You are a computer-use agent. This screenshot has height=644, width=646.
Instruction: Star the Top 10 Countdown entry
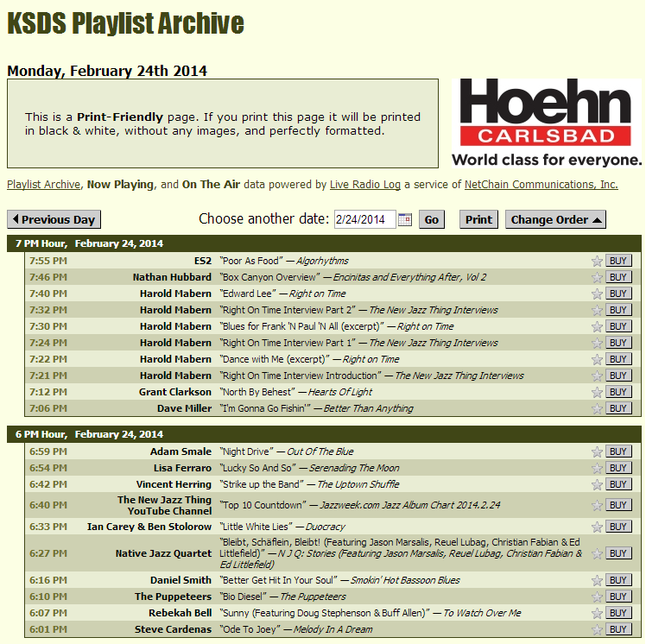coord(597,506)
